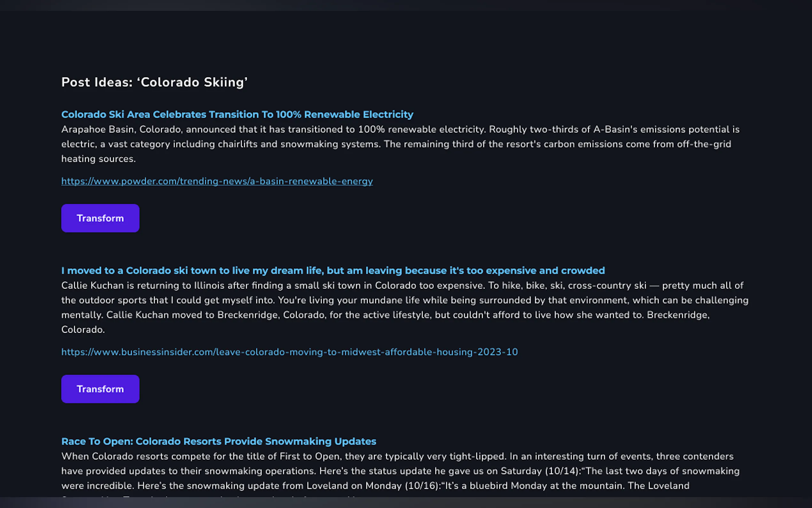Click Transform below the powder.com link
Image resolution: width=812 pixels, height=508 pixels.
click(x=100, y=218)
